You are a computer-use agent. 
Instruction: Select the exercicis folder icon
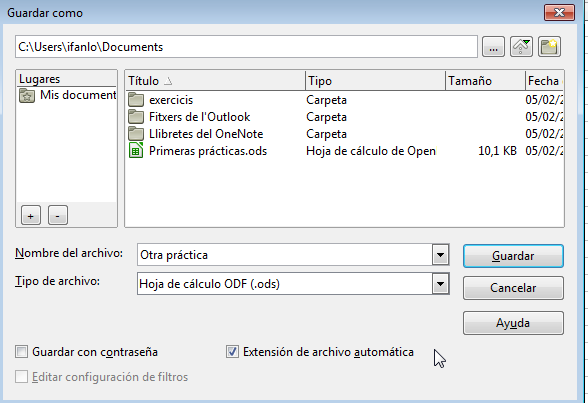(136, 100)
